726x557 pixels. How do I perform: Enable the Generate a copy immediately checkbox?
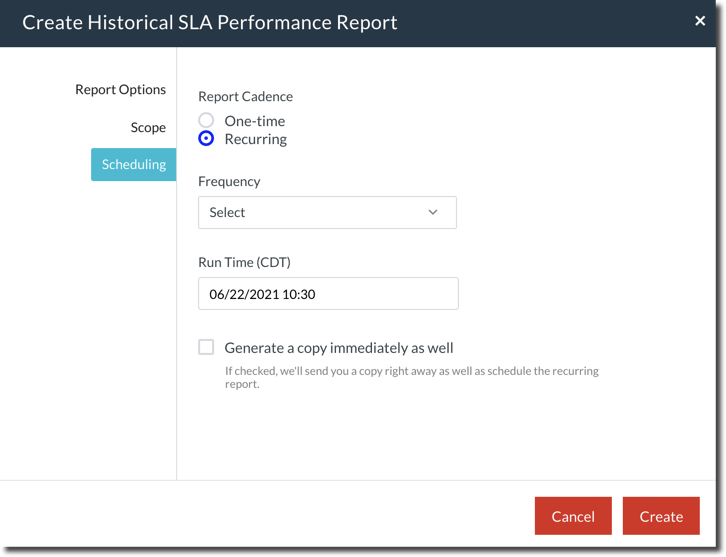point(206,347)
